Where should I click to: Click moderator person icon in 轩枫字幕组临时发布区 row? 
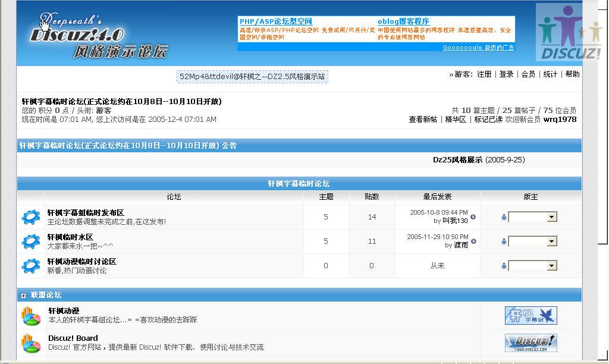(504, 217)
